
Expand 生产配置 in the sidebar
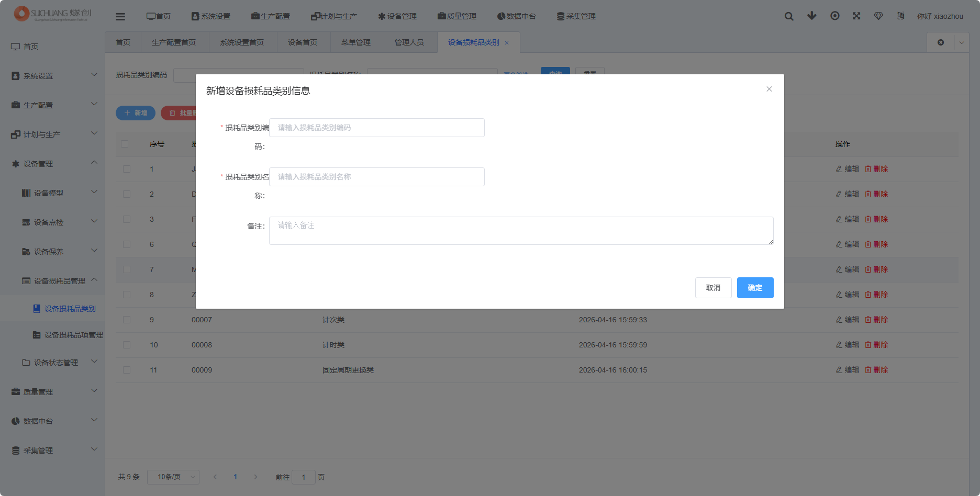[x=52, y=105]
